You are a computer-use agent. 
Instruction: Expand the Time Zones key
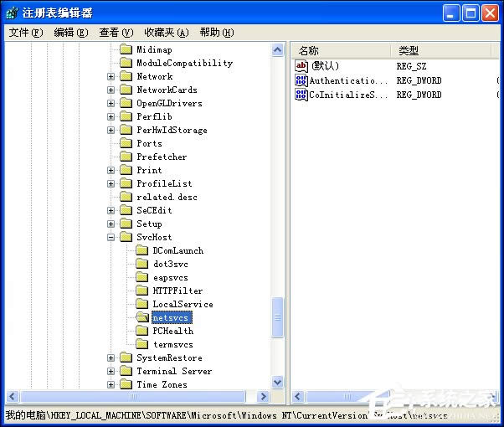(111, 384)
